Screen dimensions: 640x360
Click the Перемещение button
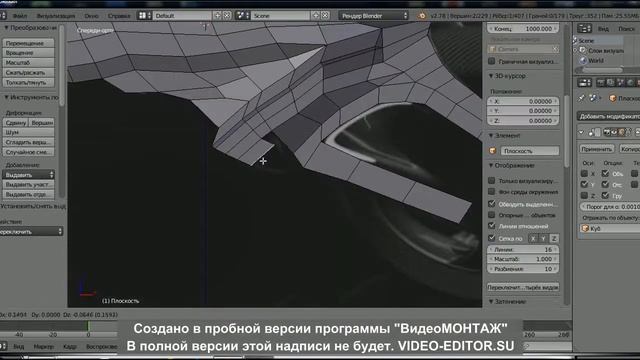pos(28,43)
